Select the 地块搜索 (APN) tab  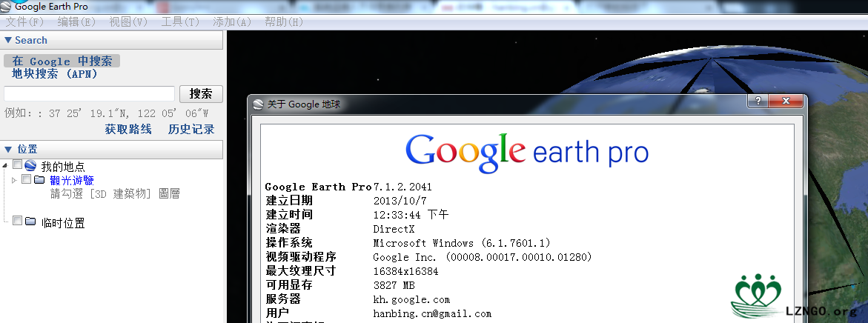54,73
